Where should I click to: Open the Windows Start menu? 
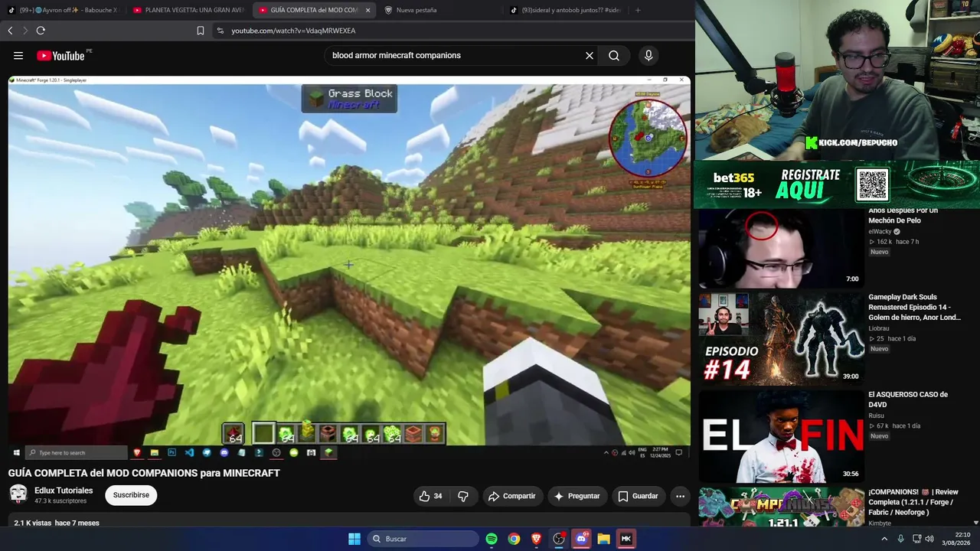coord(354,539)
